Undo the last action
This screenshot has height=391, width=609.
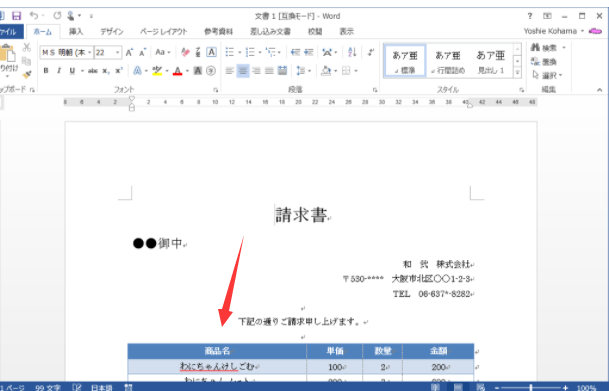point(34,16)
